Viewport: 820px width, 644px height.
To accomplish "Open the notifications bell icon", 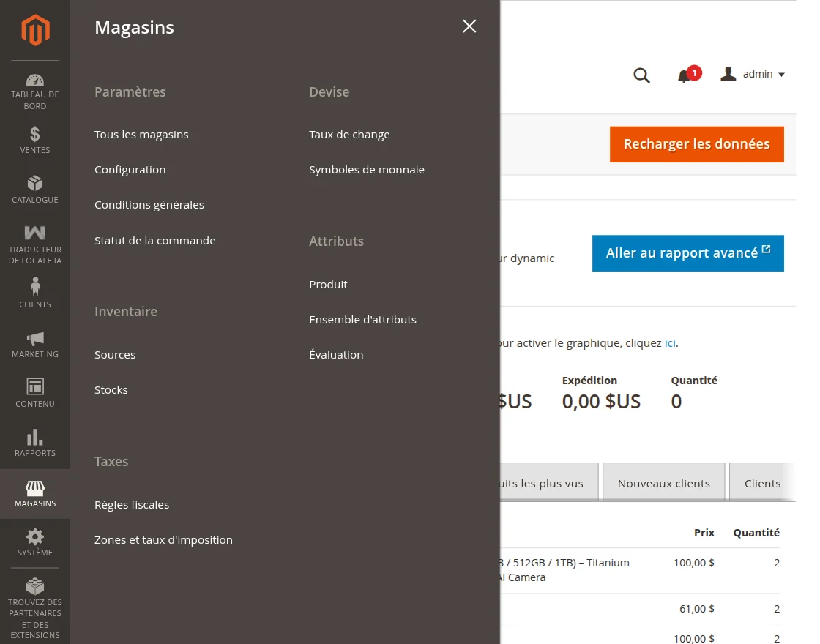I will tap(685, 75).
